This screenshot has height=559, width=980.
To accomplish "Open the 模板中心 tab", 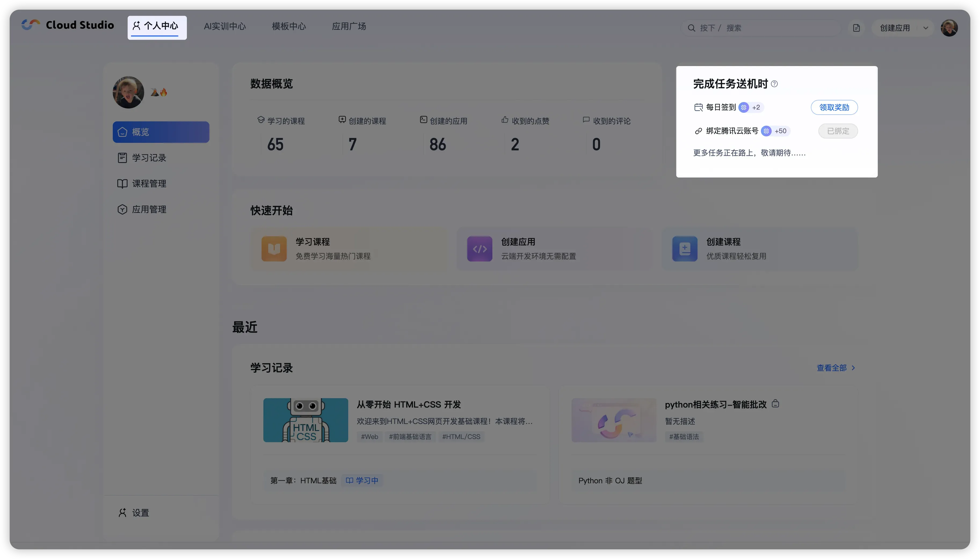I will (x=289, y=27).
